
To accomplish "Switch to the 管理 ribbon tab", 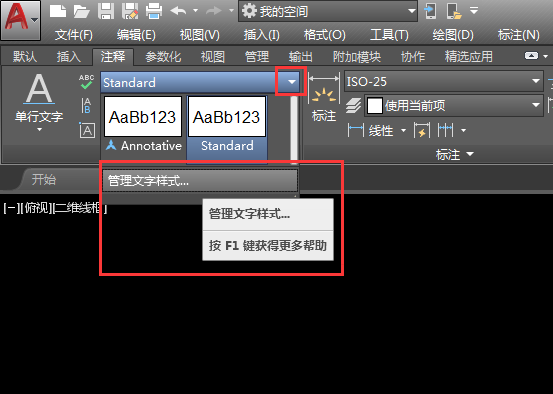I will tap(257, 56).
